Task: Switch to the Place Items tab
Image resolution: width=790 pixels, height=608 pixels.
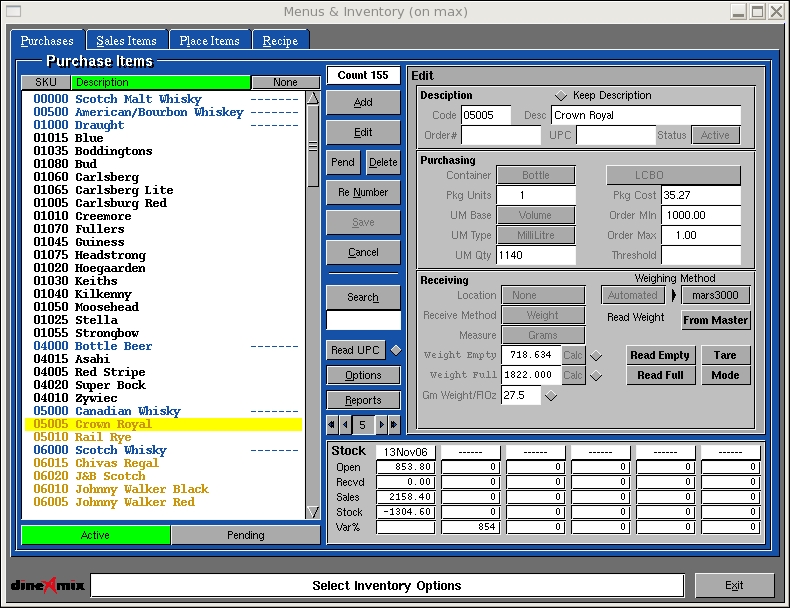Action: [210, 41]
